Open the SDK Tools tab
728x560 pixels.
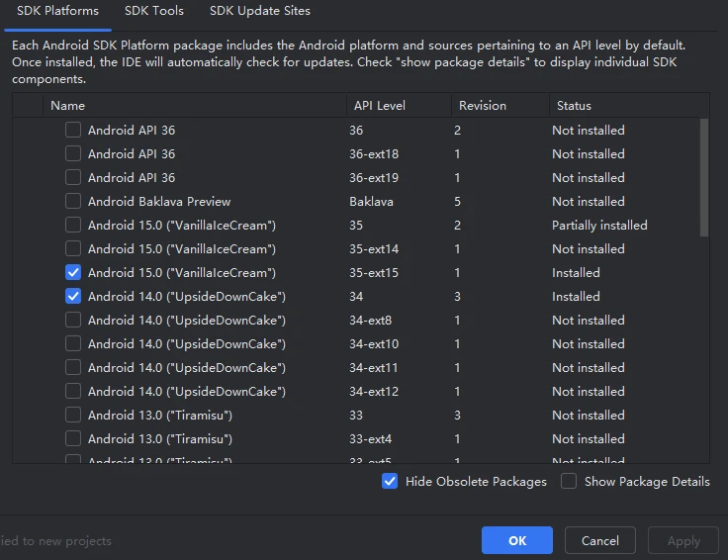pos(154,11)
